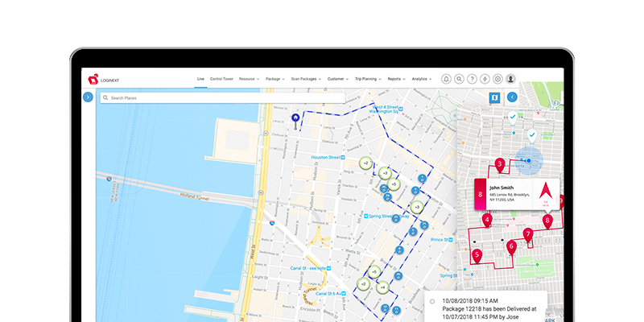Open the user profile avatar

tap(511, 79)
